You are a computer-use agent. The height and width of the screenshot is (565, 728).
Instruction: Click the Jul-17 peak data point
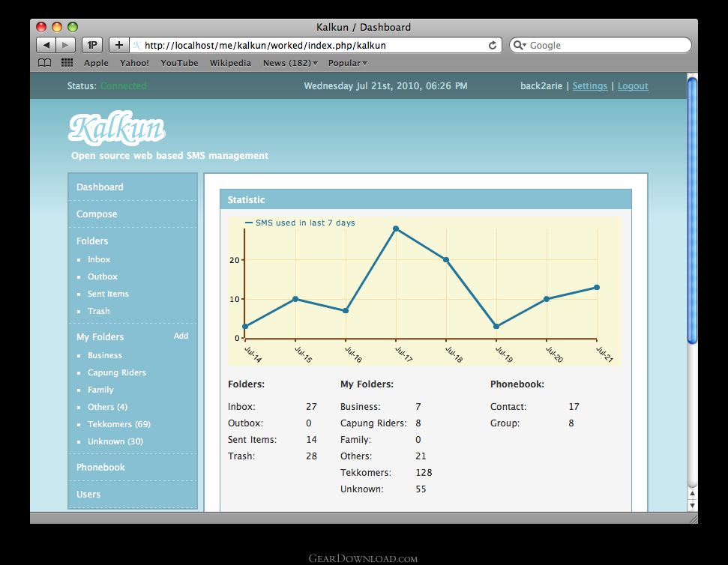click(396, 229)
